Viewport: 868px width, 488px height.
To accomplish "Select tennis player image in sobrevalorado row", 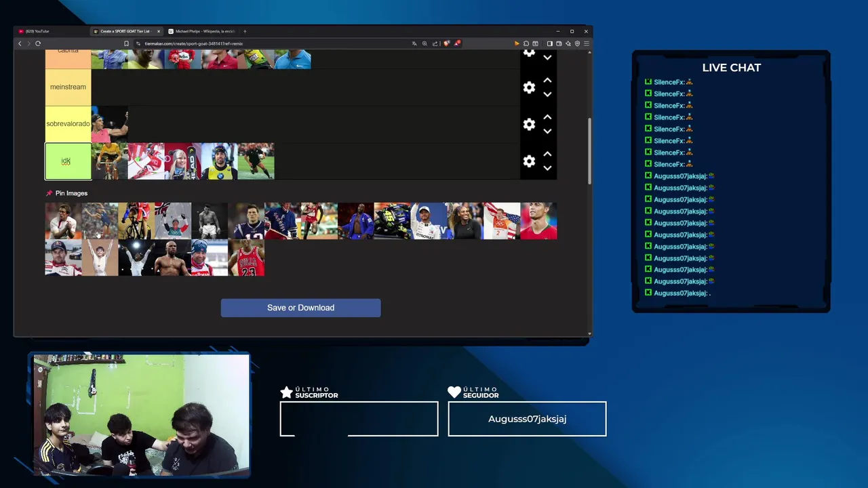I will point(109,125).
